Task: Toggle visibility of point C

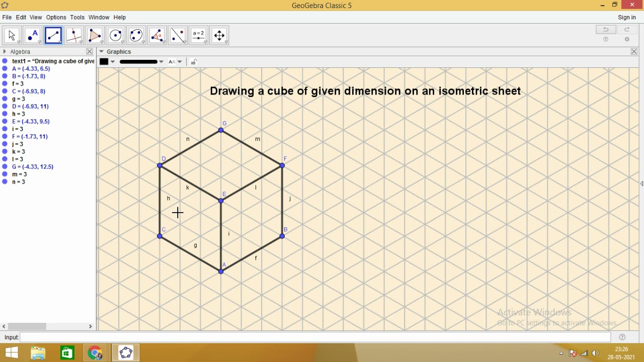Action: pos(5,92)
